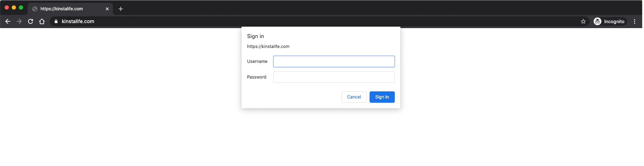The height and width of the screenshot is (166, 644).
Task: Focus the Password input field
Action: pyautogui.click(x=334, y=77)
